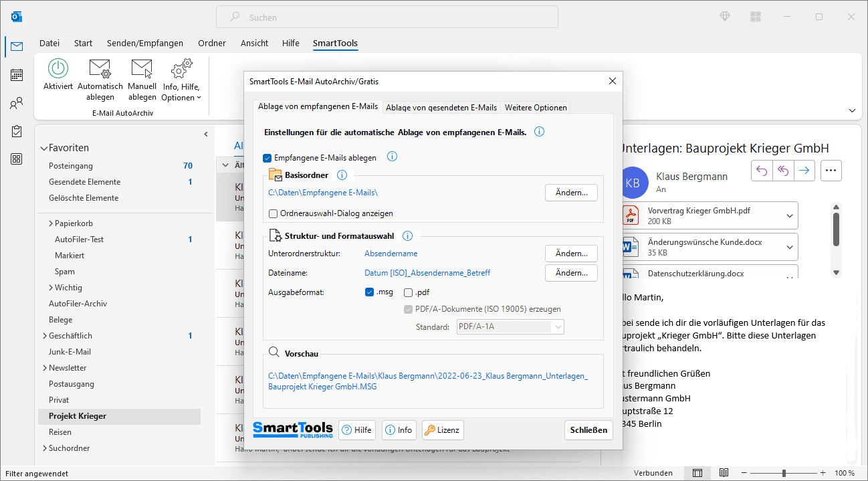Open the Start ribbon tab
This screenshot has height=481, width=868.
click(x=84, y=43)
